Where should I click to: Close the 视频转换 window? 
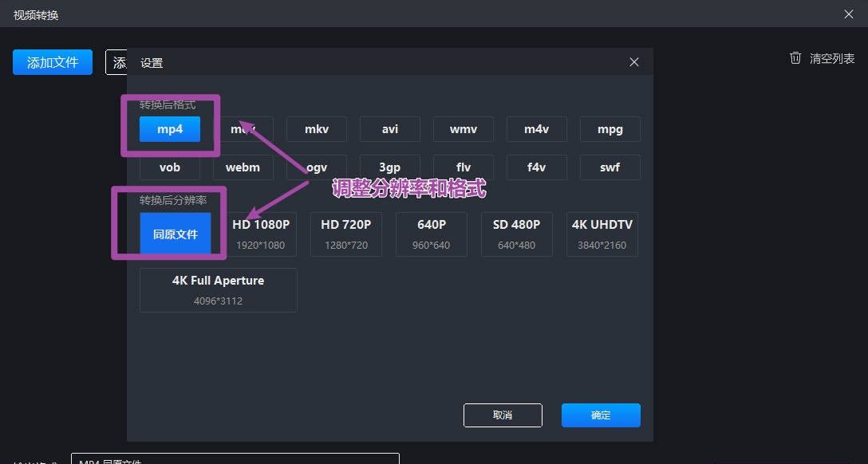849,14
